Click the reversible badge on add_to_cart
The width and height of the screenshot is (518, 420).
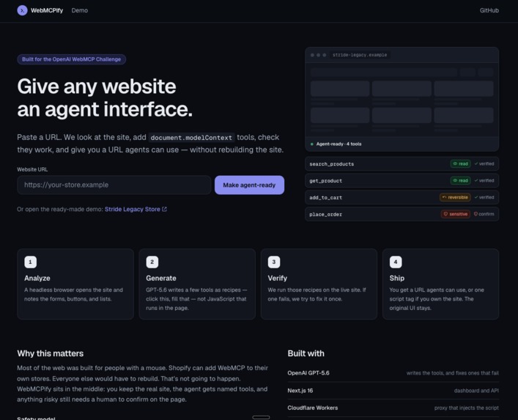pos(455,197)
